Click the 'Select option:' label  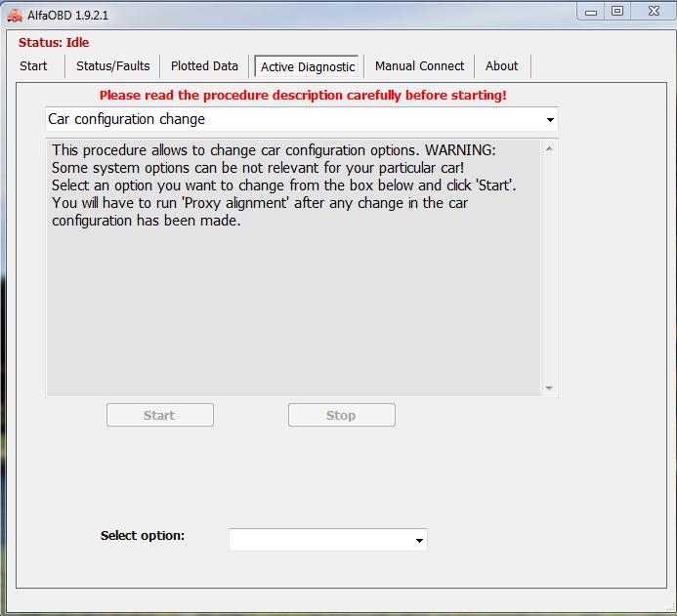pos(143,535)
